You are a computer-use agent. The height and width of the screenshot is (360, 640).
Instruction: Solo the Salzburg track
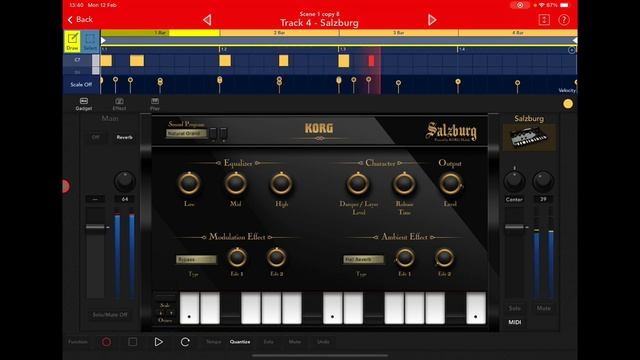pos(514,308)
